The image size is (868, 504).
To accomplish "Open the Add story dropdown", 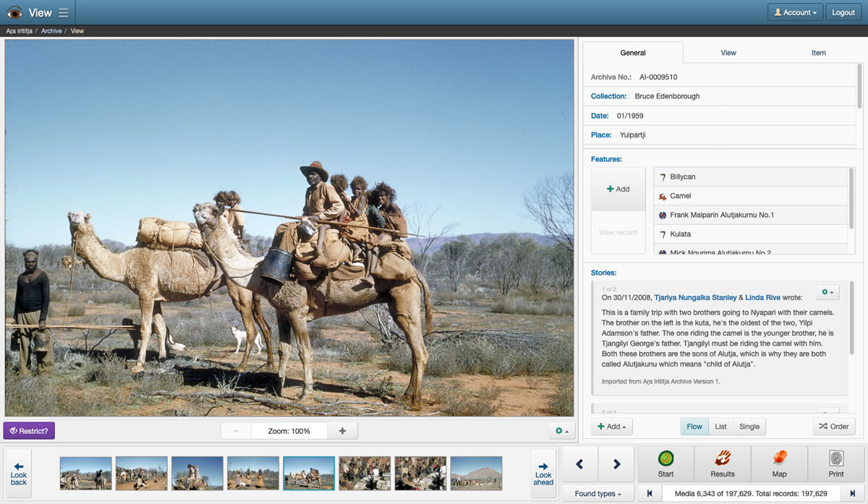I will (612, 427).
